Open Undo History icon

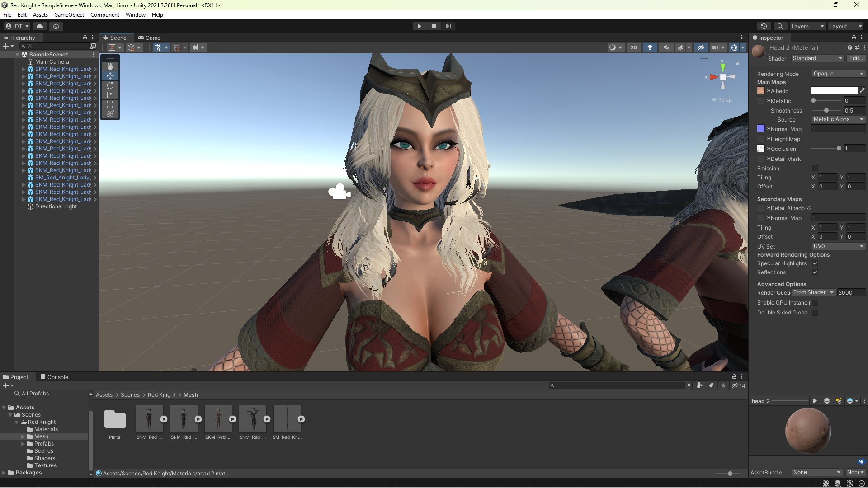point(764,26)
